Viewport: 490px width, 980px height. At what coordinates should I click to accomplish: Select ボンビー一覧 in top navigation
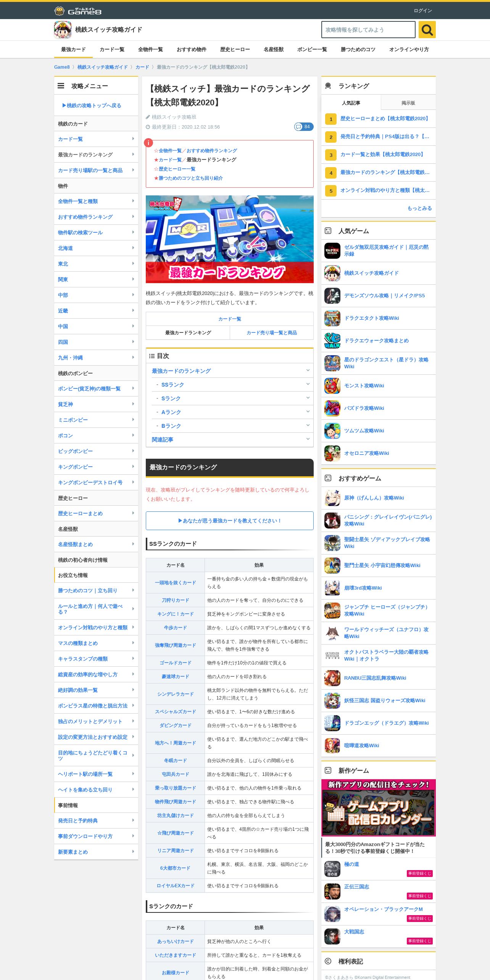click(x=312, y=50)
